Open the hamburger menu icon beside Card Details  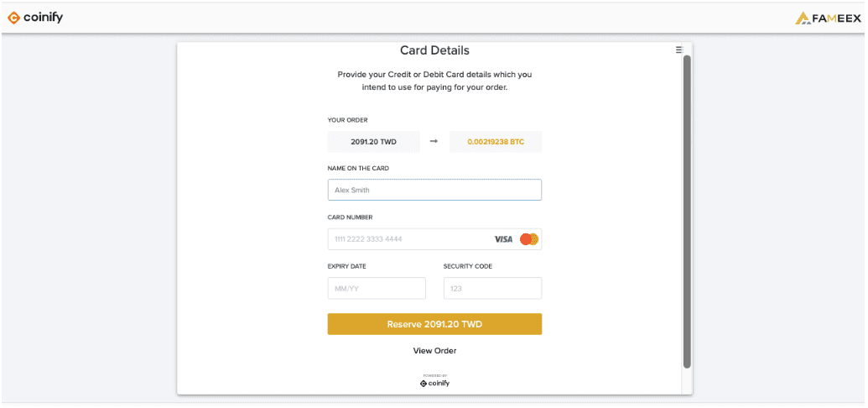click(x=678, y=50)
